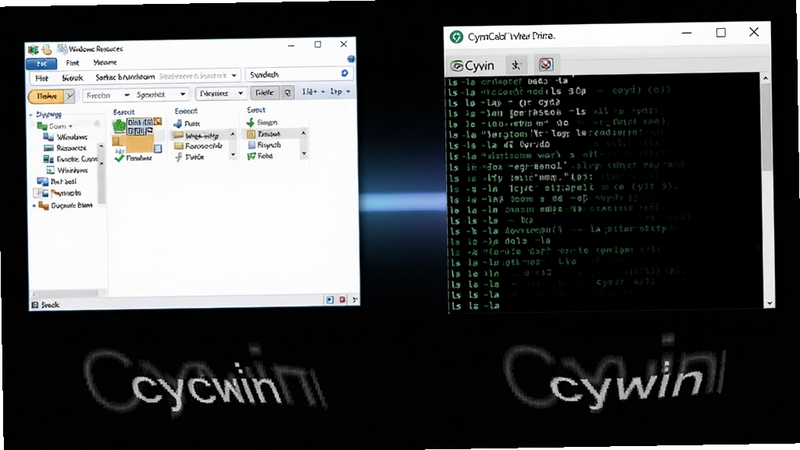
Task: Open the address bar dropdown arrow
Action: [x=234, y=76]
